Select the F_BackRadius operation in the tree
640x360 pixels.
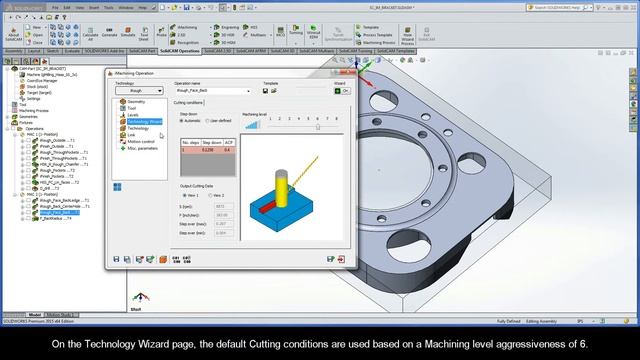tap(56, 218)
